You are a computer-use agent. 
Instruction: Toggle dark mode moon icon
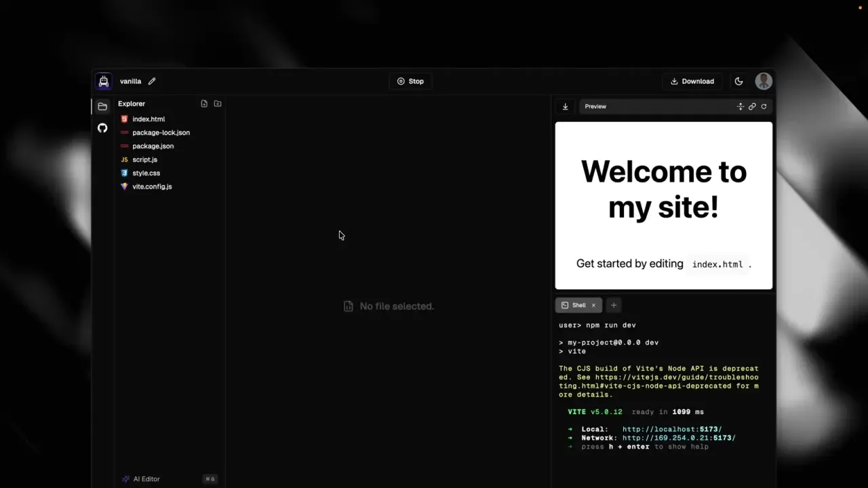coord(739,81)
